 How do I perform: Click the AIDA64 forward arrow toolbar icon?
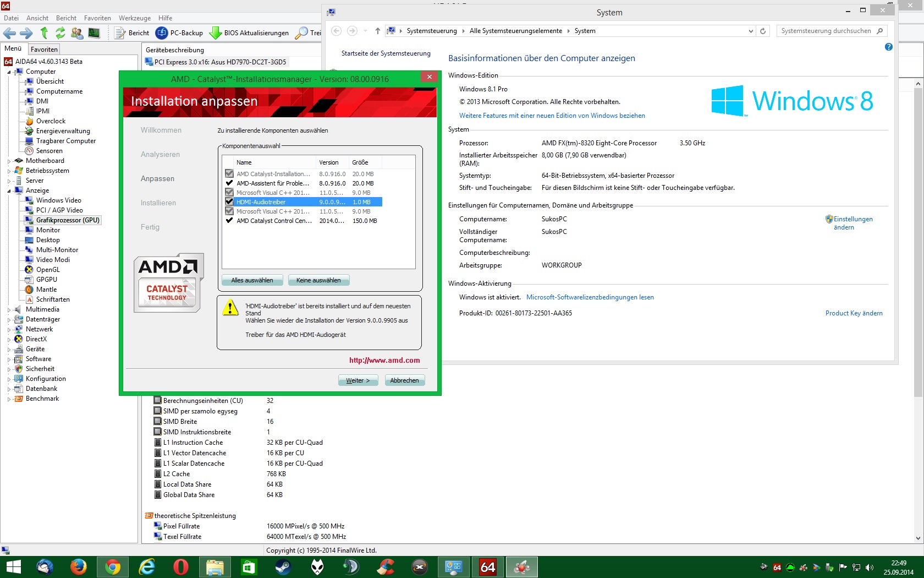26,33
